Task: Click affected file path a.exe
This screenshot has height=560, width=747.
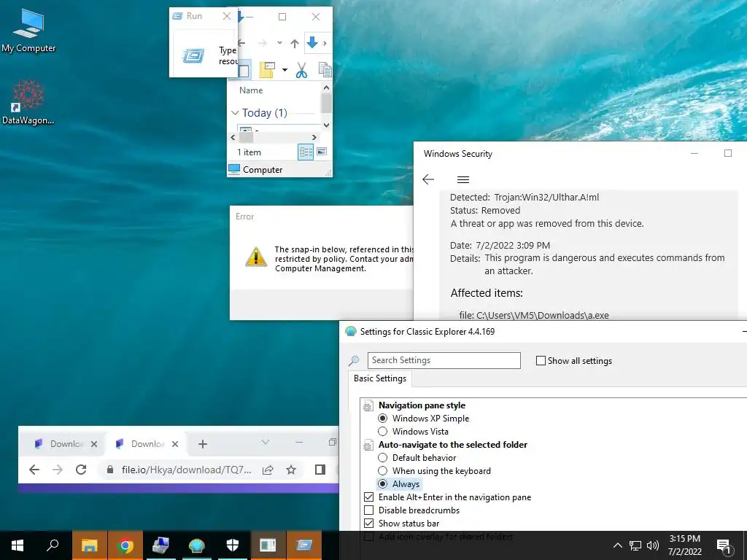Action: [x=533, y=315]
